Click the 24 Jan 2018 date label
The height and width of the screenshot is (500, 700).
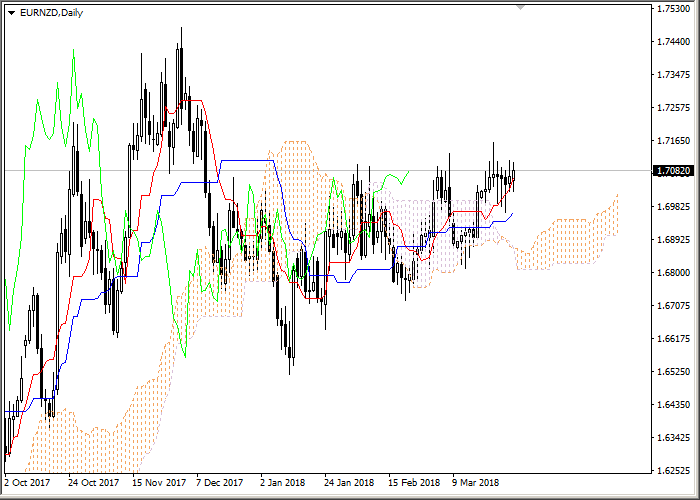349,483
